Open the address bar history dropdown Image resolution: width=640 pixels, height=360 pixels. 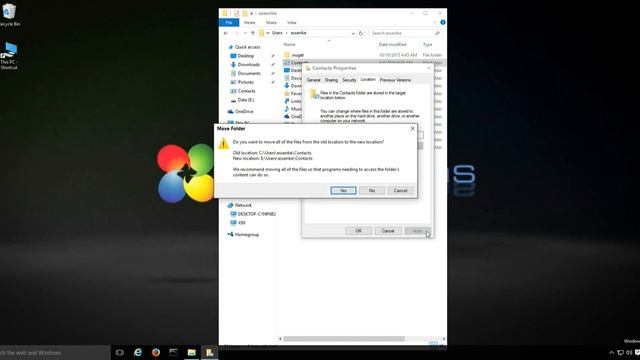pyautogui.click(x=353, y=33)
